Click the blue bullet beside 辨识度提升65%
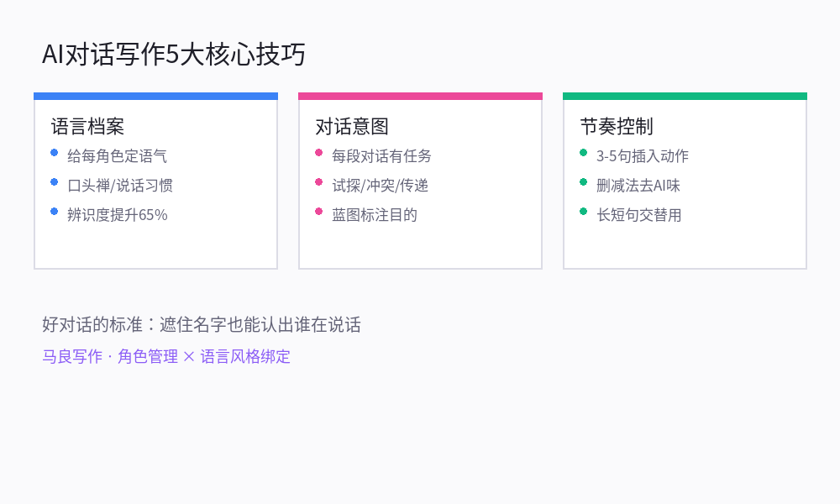 tap(54, 212)
